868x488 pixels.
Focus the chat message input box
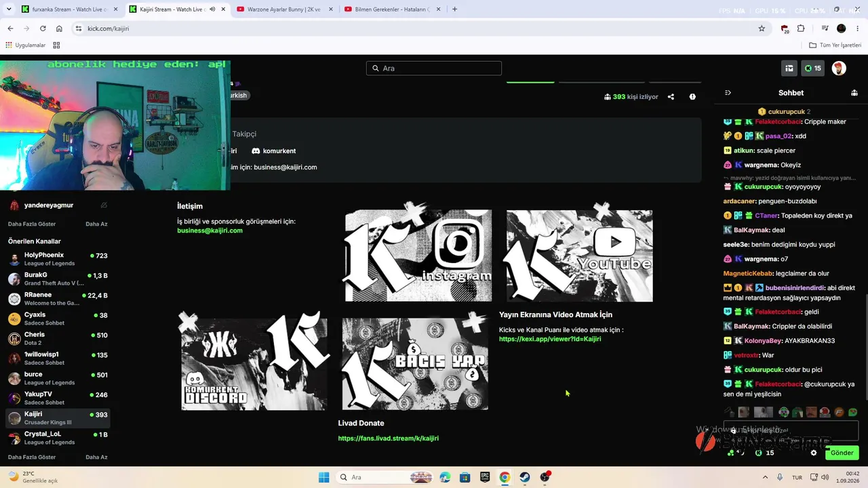(x=791, y=430)
